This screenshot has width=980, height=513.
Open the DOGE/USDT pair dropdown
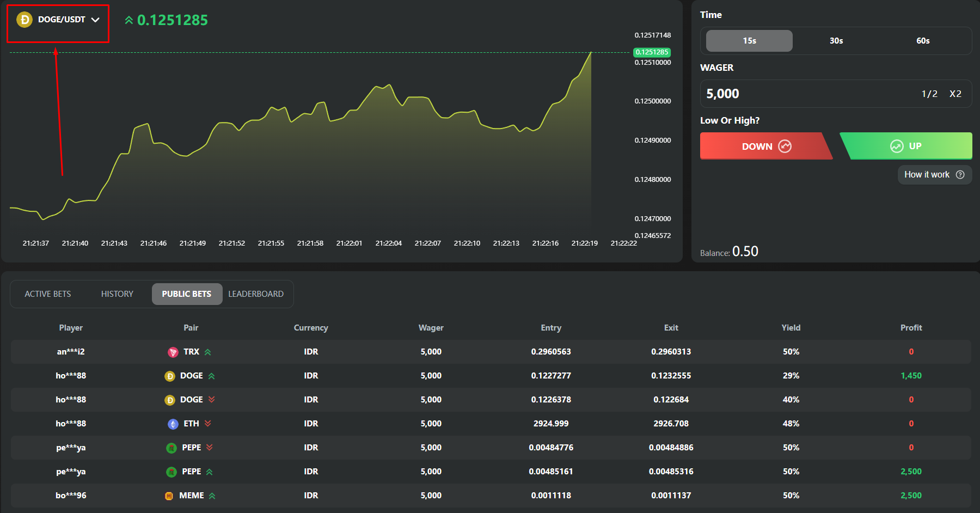click(x=58, y=20)
